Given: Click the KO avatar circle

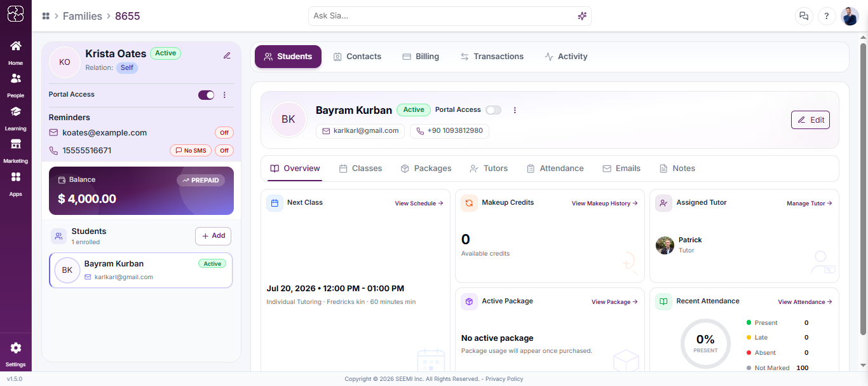Looking at the screenshot, I should [x=65, y=62].
